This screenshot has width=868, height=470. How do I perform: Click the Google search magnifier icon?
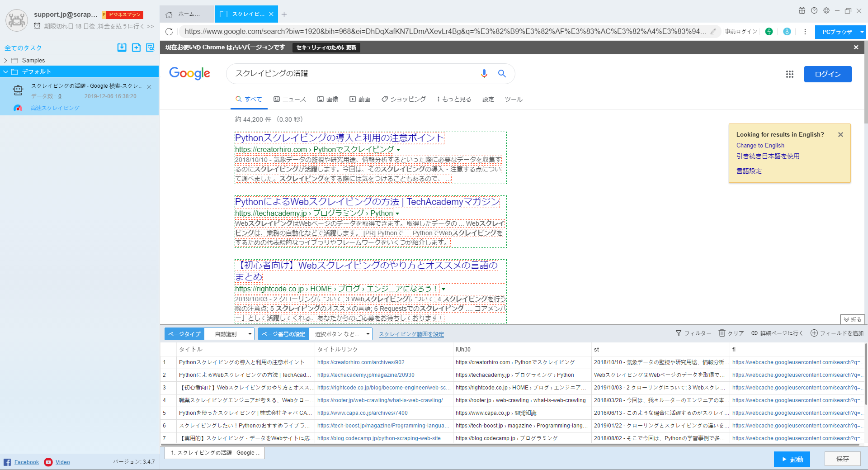click(x=502, y=73)
